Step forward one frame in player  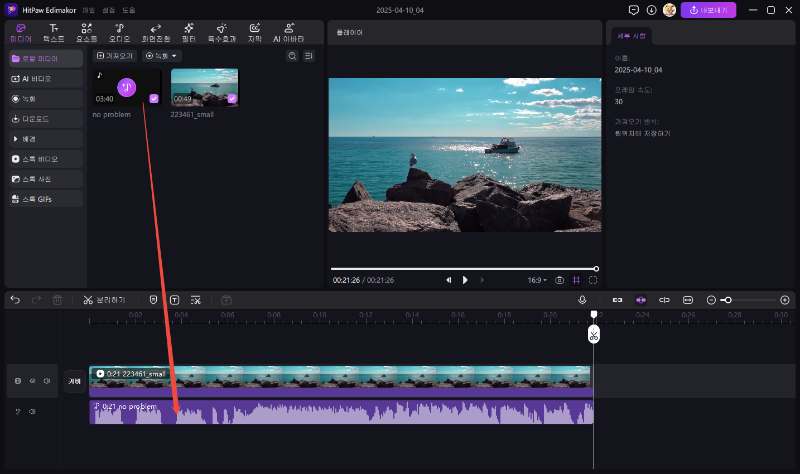(x=482, y=280)
